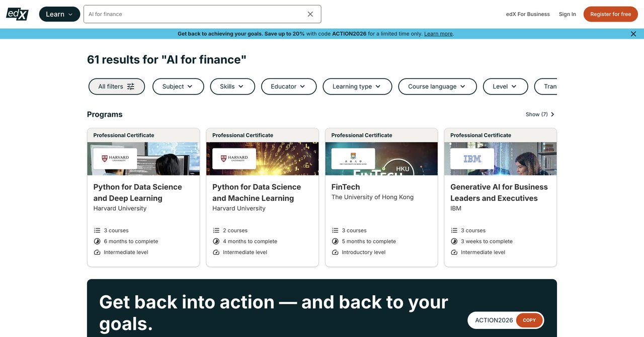
Task: Expand the Subject filter
Action: tap(178, 87)
